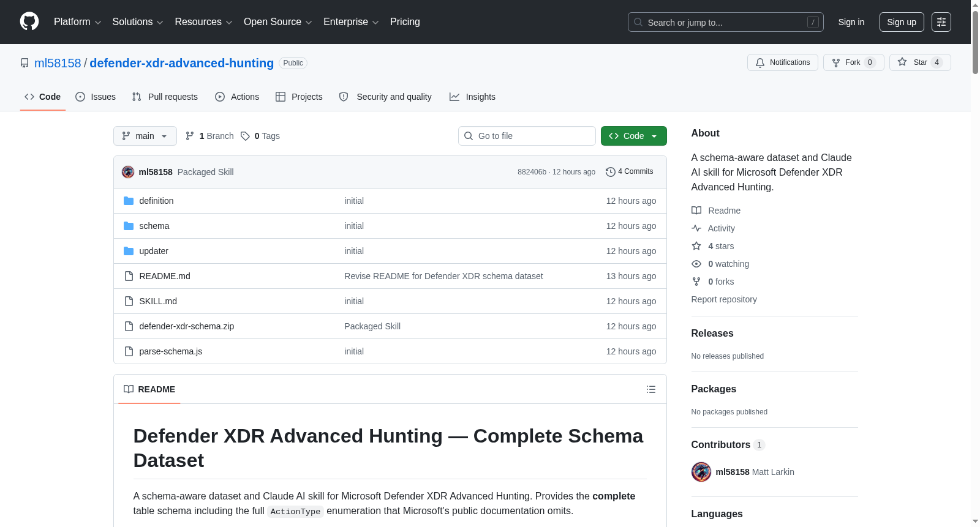
Task: Switch to the Insights tab
Action: pyautogui.click(x=472, y=97)
